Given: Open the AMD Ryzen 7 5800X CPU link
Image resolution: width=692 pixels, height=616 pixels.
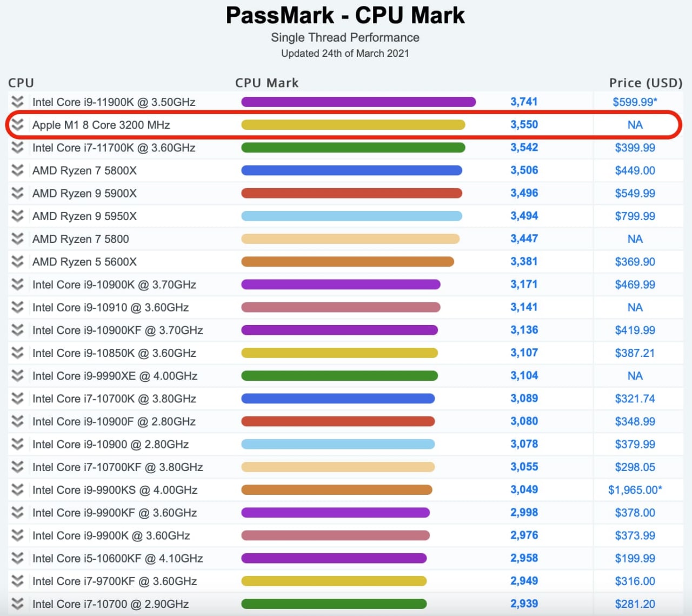Looking at the screenshot, I should pos(84,171).
